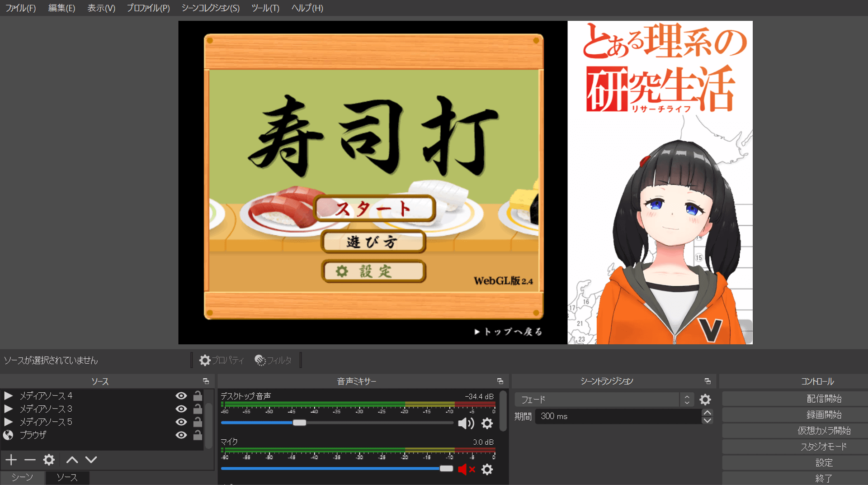This screenshot has height=485, width=868.
Task: Unmute the マイク speaker icon
Action: click(466, 470)
